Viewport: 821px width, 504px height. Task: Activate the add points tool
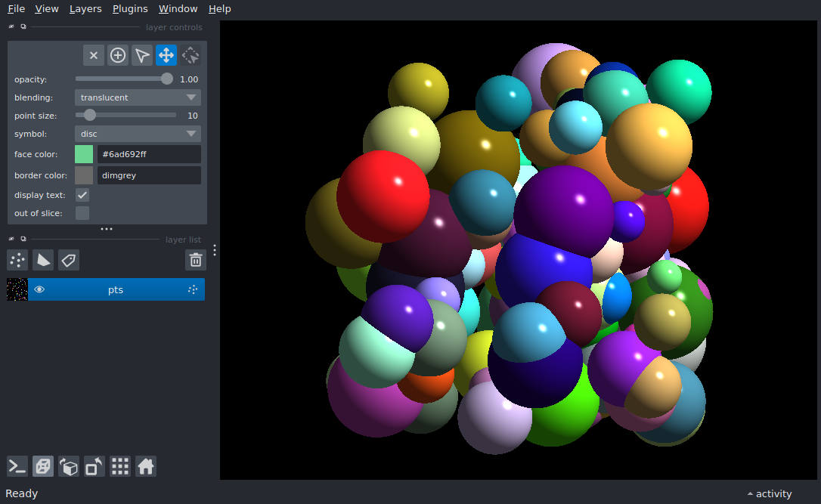[x=118, y=55]
